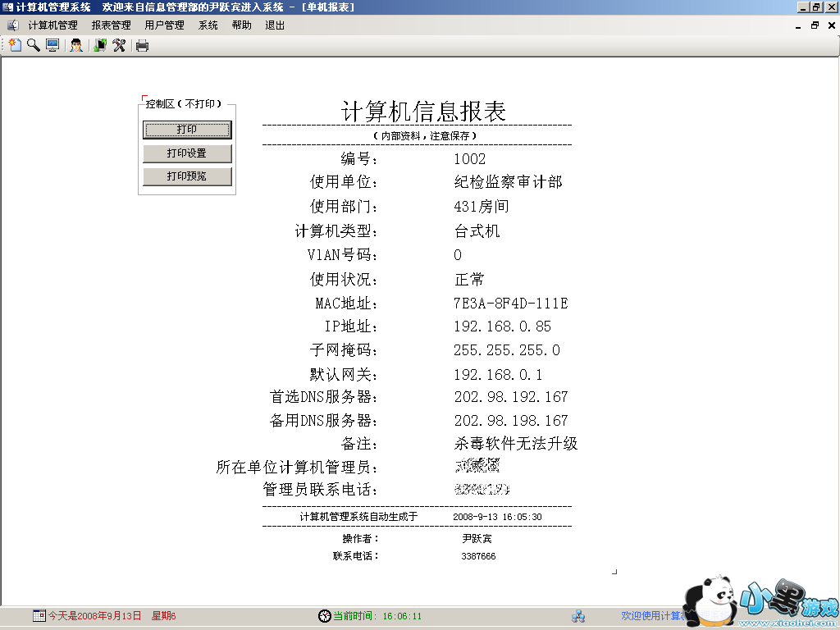Click the subnet mask 255.255.255.0
Screen dimensions: 840x630
click(507, 350)
